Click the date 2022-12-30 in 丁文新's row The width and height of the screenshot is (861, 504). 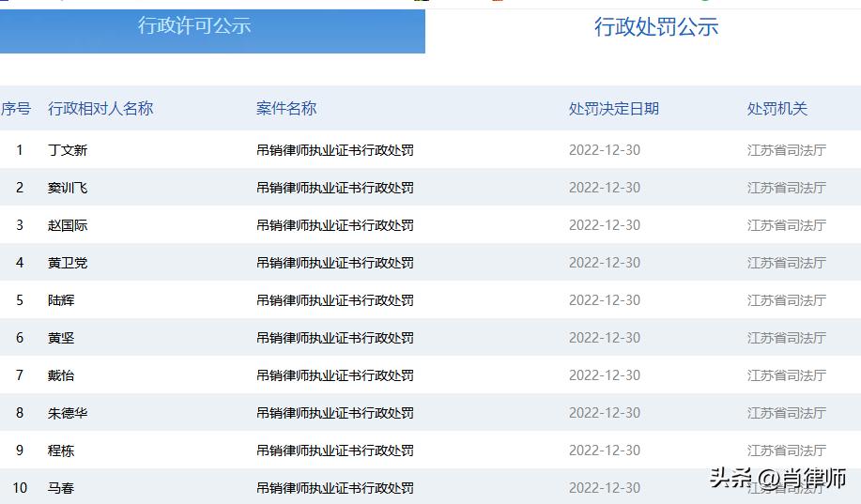coord(605,150)
